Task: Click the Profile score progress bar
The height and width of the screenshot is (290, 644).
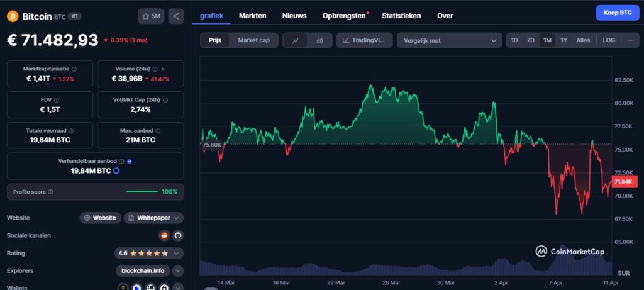Action: [142, 192]
